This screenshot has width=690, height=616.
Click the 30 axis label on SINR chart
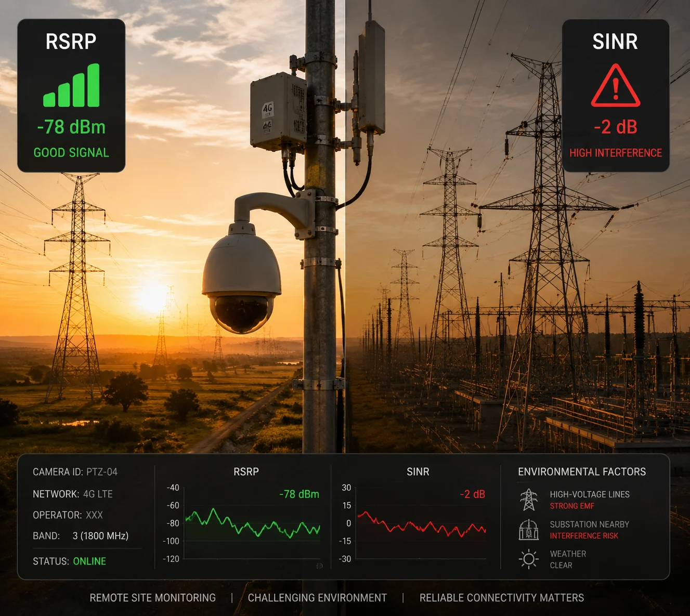click(346, 488)
